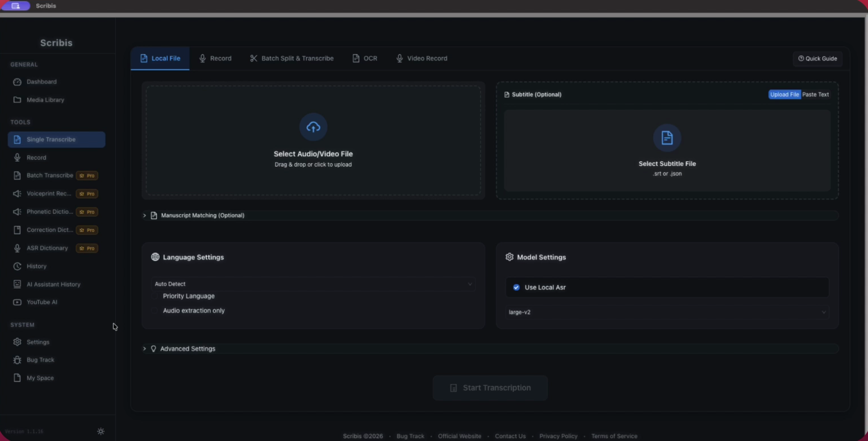The image size is (868, 441).
Task: Open the Contact Us footer link
Action: coord(510,436)
